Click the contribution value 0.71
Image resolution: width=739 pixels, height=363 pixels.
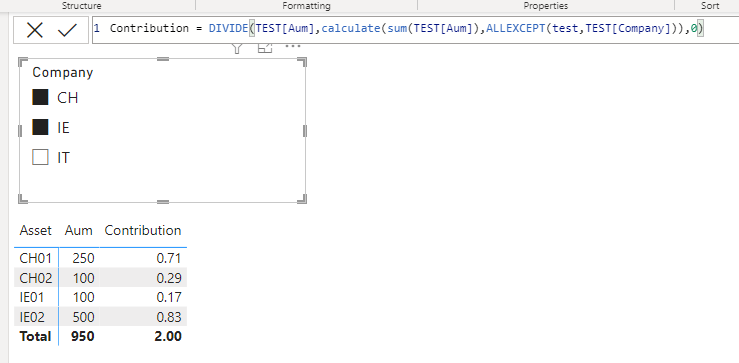pos(169,258)
